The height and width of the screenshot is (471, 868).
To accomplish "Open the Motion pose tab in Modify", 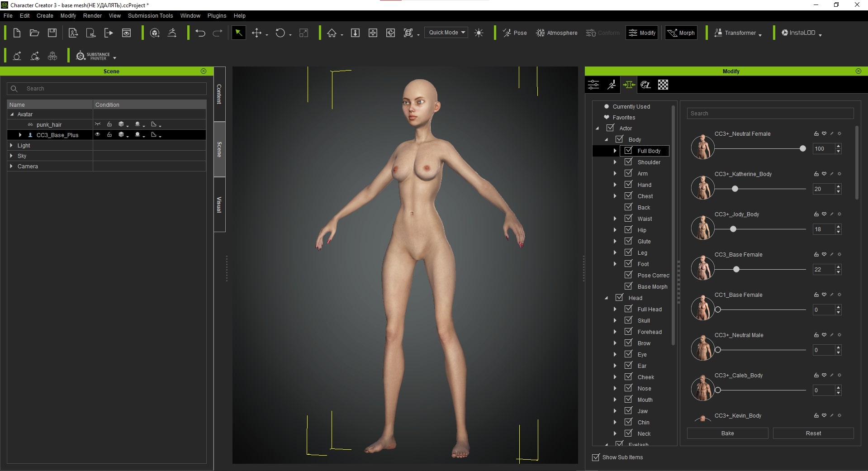I will click(x=611, y=85).
